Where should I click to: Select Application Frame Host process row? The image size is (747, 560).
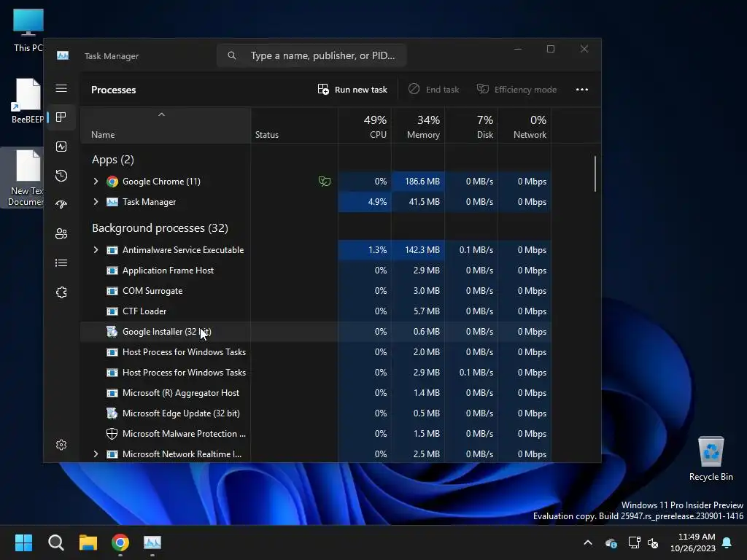(316, 271)
